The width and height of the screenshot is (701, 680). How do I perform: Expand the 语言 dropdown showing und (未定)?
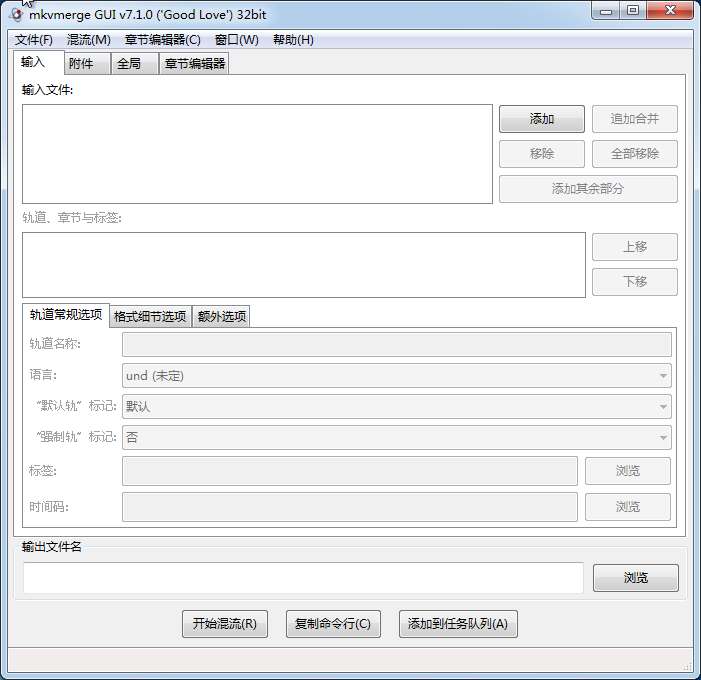[x=397, y=376]
